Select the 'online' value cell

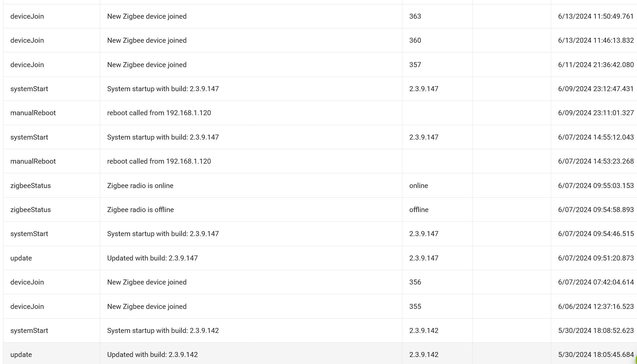pos(418,186)
